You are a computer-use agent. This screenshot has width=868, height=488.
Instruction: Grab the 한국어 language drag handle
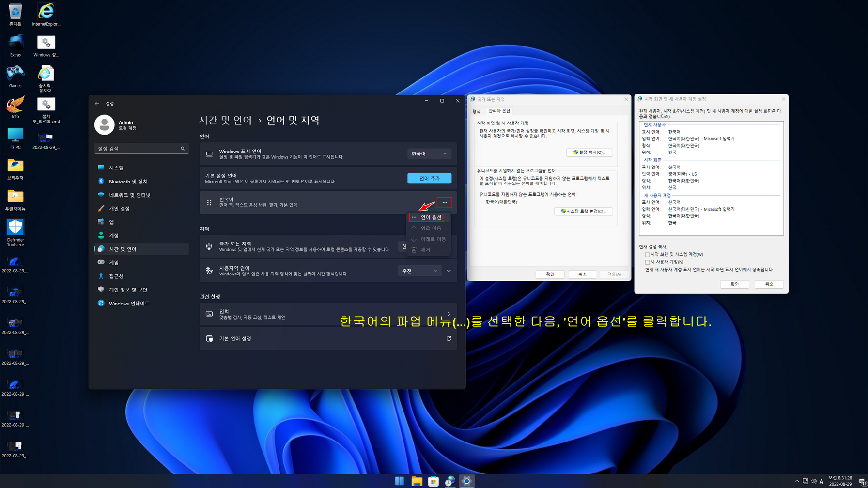click(x=209, y=202)
